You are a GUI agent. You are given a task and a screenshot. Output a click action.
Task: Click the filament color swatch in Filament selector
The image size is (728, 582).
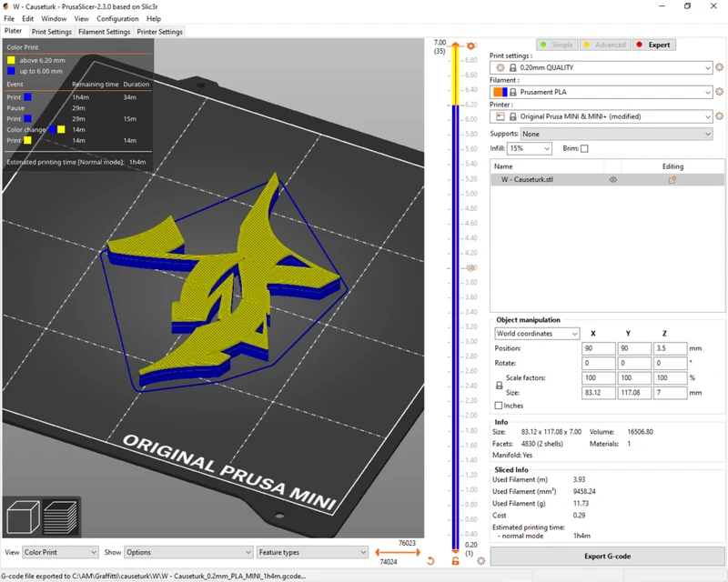point(500,92)
